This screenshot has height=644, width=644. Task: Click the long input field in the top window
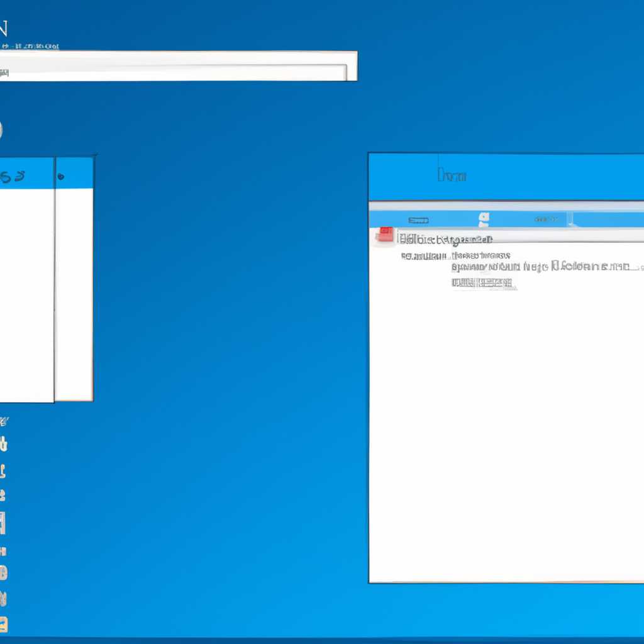tap(173, 73)
